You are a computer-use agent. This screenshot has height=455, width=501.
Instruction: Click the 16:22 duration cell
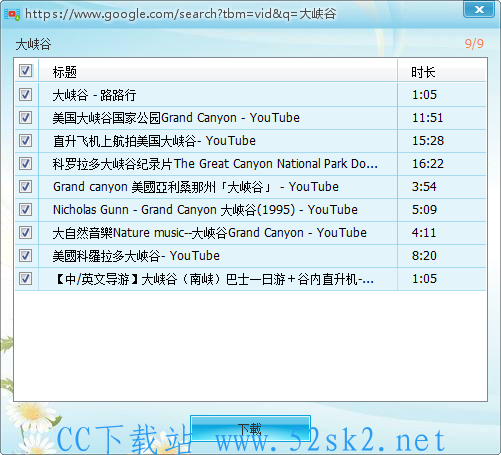tap(428, 164)
